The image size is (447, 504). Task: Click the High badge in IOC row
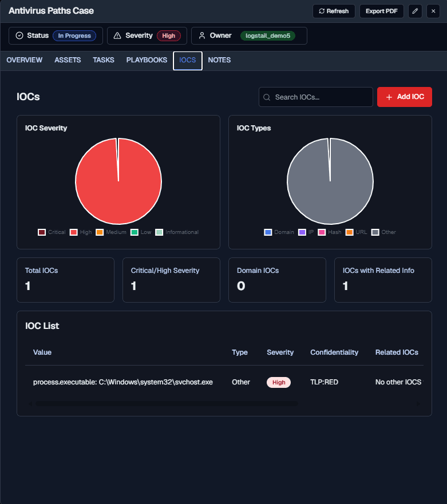coord(279,382)
